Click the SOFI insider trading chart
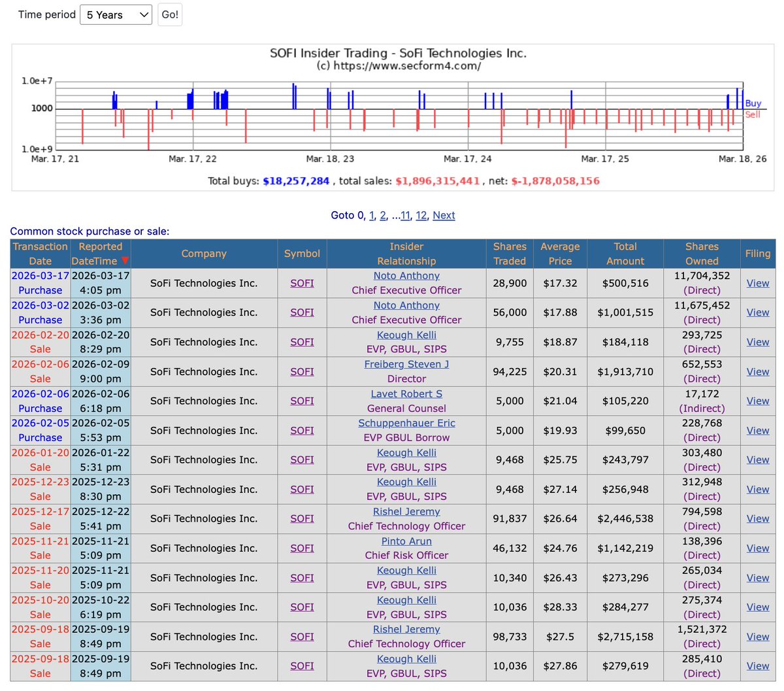Viewport: 784px width, 691px height. 393,118
